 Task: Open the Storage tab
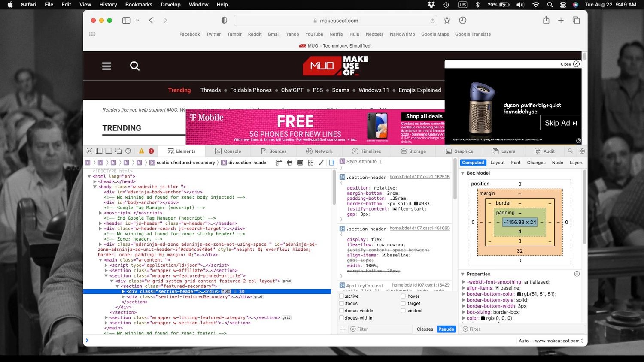tap(413, 151)
